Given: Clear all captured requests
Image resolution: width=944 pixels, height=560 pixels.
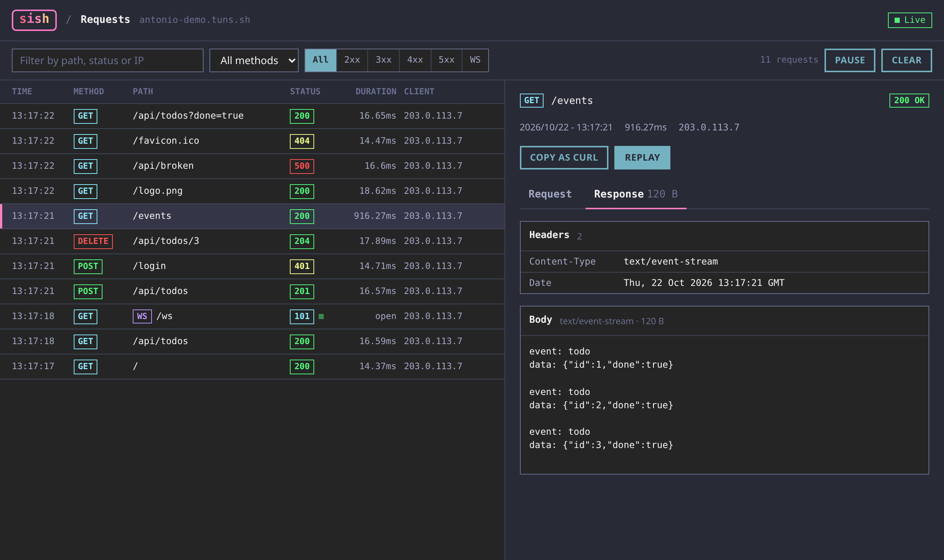Looking at the screenshot, I should tap(906, 60).
